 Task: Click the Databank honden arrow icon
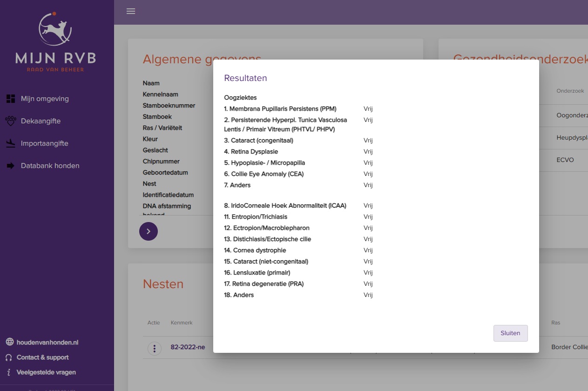coord(10,166)
